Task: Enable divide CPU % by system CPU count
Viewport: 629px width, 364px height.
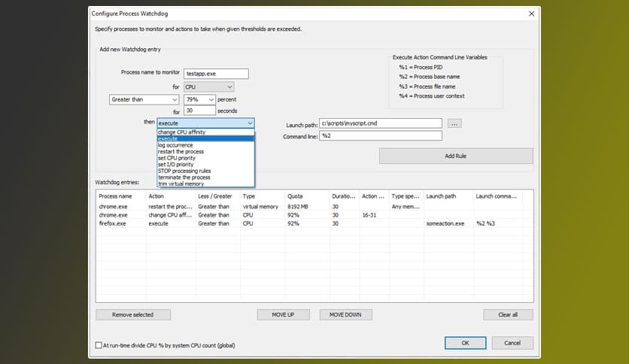Action: tap(99, 345)
